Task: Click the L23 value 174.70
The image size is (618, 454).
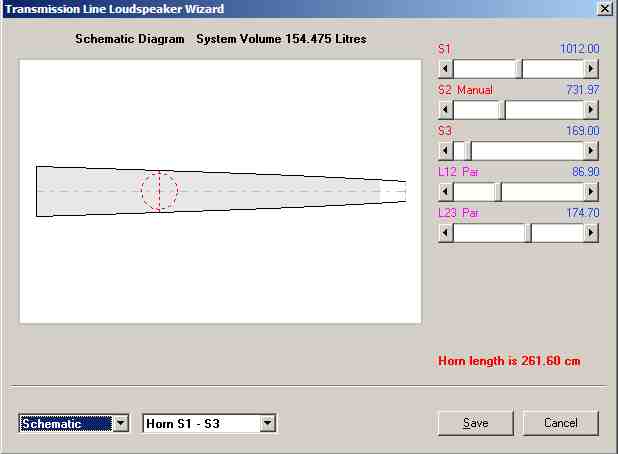Action: point(583,213)
